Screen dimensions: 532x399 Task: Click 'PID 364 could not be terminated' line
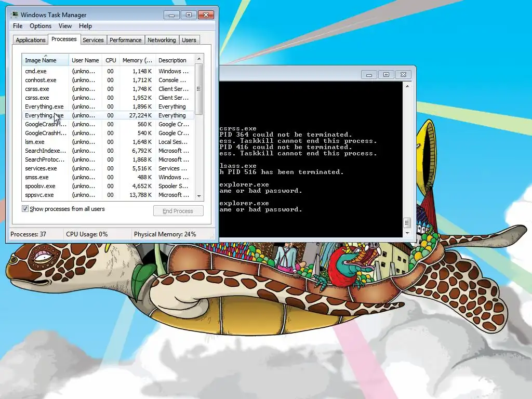tap(285, 135)
